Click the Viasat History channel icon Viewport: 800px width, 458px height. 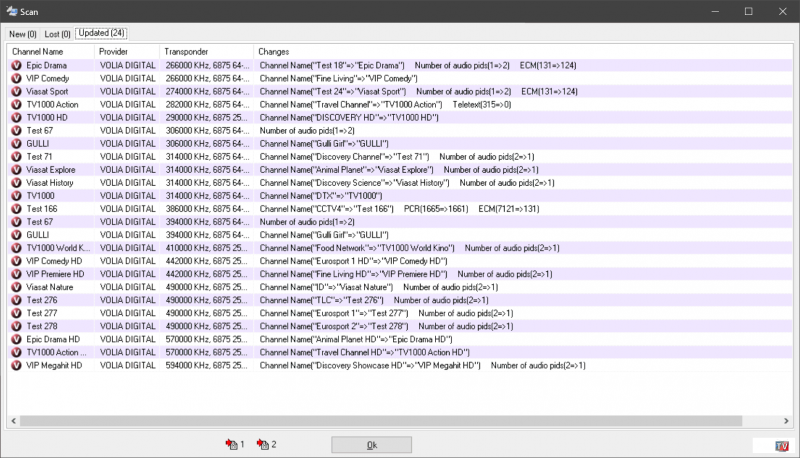coord(17,183)
